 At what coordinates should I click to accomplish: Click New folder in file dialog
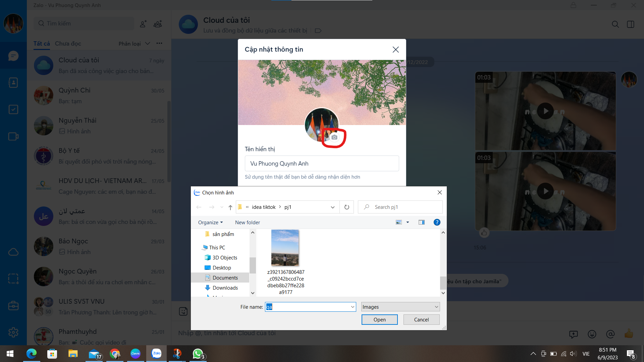[x=247, y=222]
